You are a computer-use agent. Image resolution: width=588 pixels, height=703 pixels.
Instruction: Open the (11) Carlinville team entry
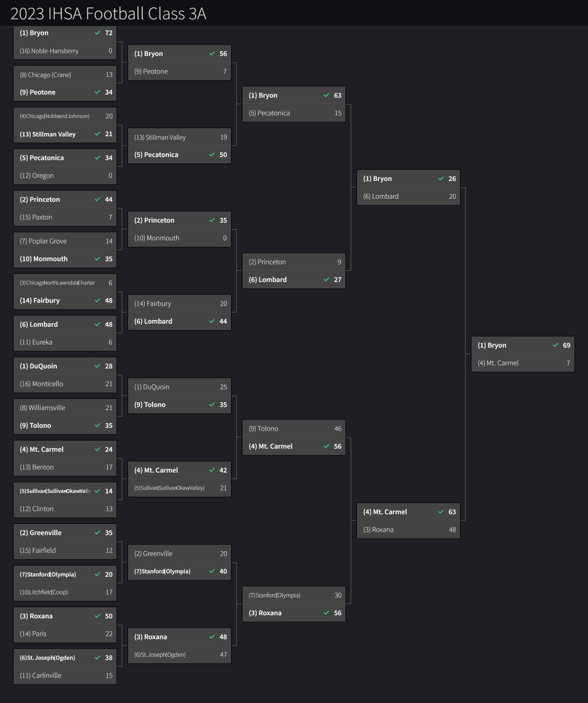[41, 676]
